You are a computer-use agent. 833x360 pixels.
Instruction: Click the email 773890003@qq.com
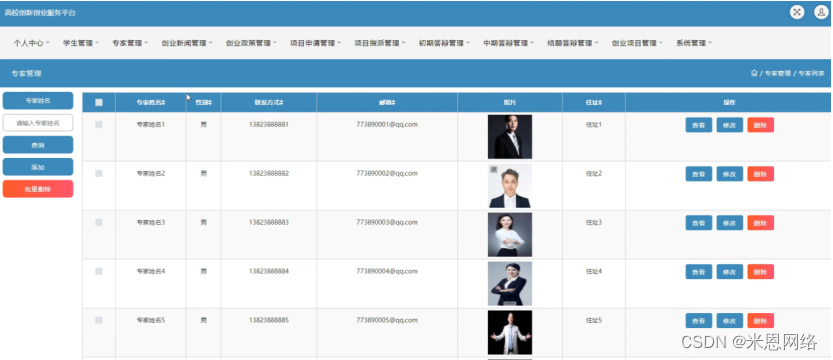[x=387, y=222]
